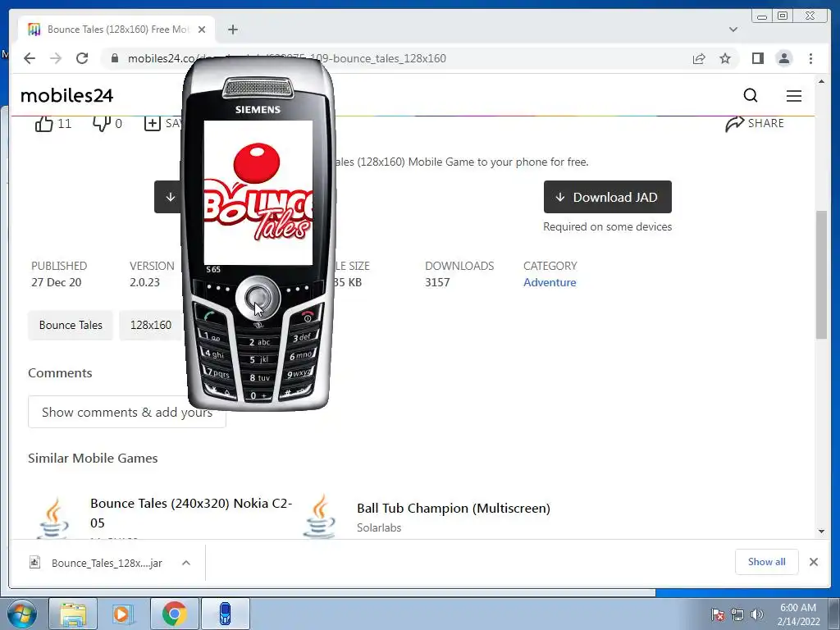Click the mobiles24 site logo

tap(67, 95)
